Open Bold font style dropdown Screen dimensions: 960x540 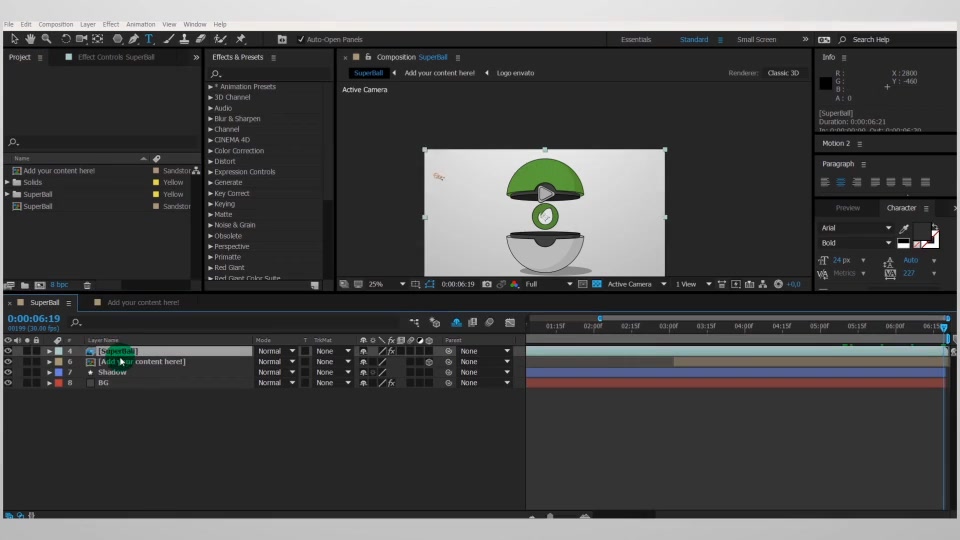point(855,243)
